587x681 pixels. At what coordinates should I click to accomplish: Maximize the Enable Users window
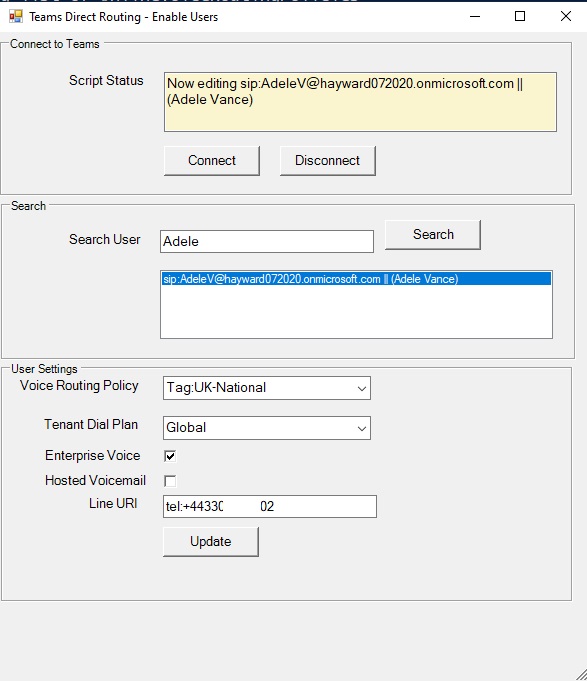(x=520, y=17)
